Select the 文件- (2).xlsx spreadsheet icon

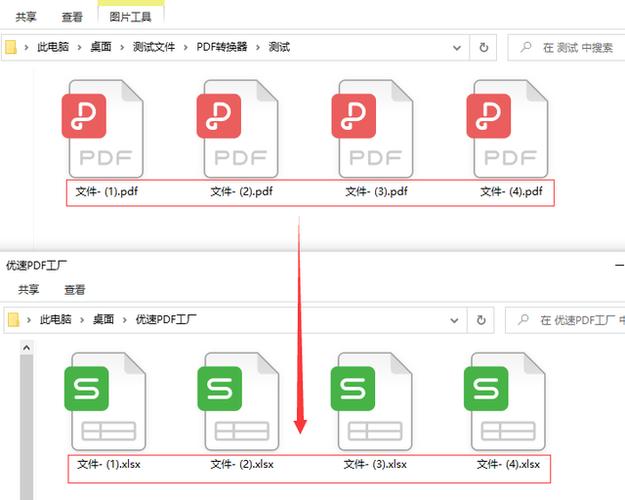238,401
